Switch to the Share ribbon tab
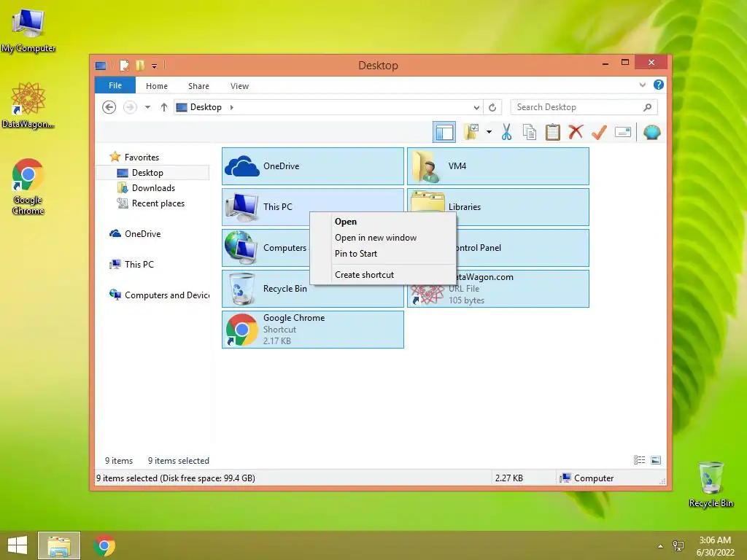This screenshot has width=747, height=560. point(198,86)
